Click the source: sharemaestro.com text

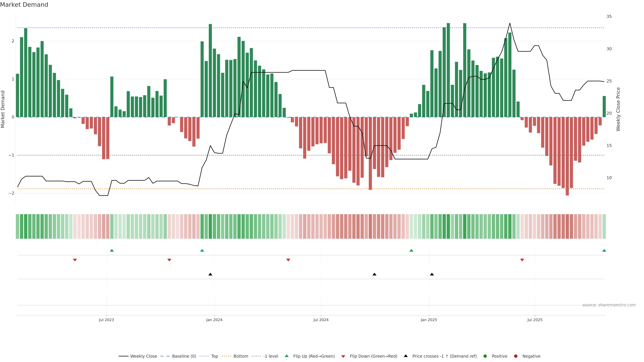pyautogui.click(x=609, y=305)
